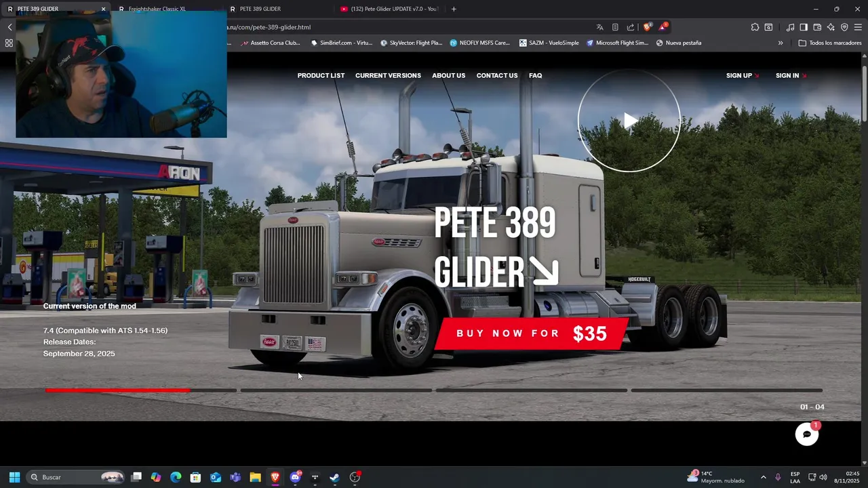Open the extensions puzzle icon
Image resolution: width=868 pixels, height=488 pixels.
[x=755, y=27]
